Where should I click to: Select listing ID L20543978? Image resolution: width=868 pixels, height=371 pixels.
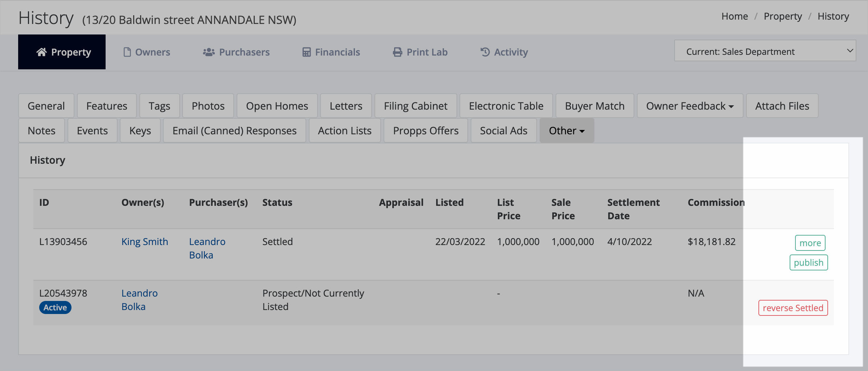tap(63, 293)
